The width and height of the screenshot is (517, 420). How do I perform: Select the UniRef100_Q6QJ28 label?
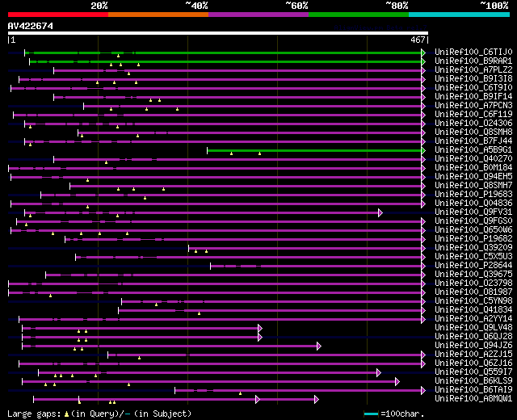473,337
